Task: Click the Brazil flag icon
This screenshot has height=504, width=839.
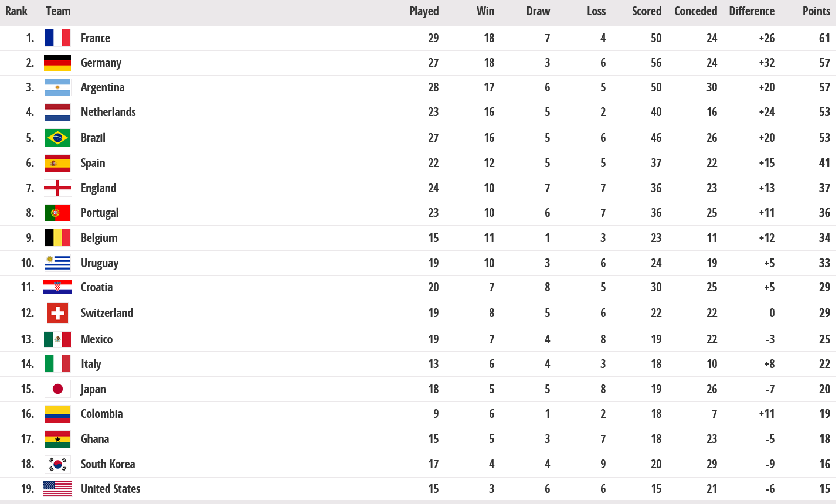Action: pyautogui.click(x=57, y=138)
